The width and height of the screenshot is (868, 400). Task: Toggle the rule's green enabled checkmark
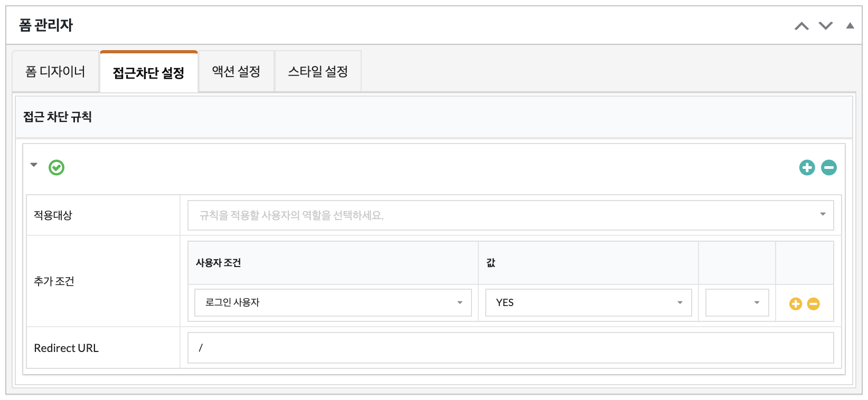pos(56,168)
